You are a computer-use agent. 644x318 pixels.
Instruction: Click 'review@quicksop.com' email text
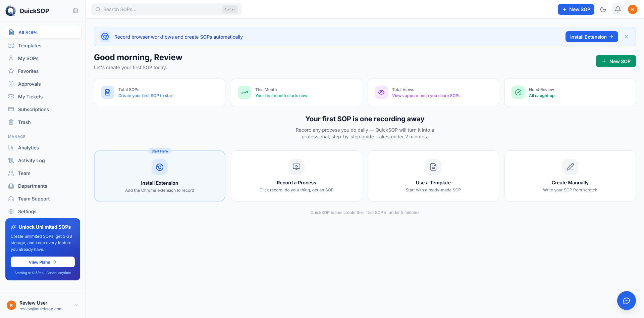pos(41,309)
